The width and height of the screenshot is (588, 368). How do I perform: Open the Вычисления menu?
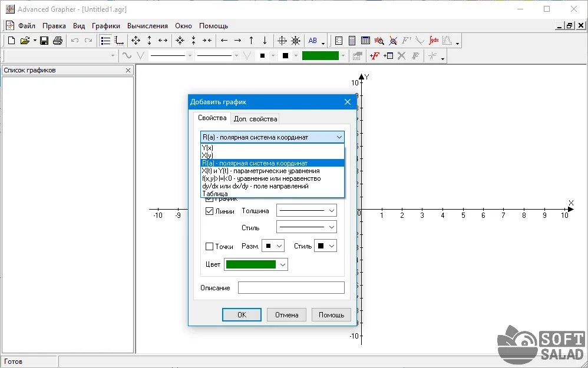tap(147, 25)
